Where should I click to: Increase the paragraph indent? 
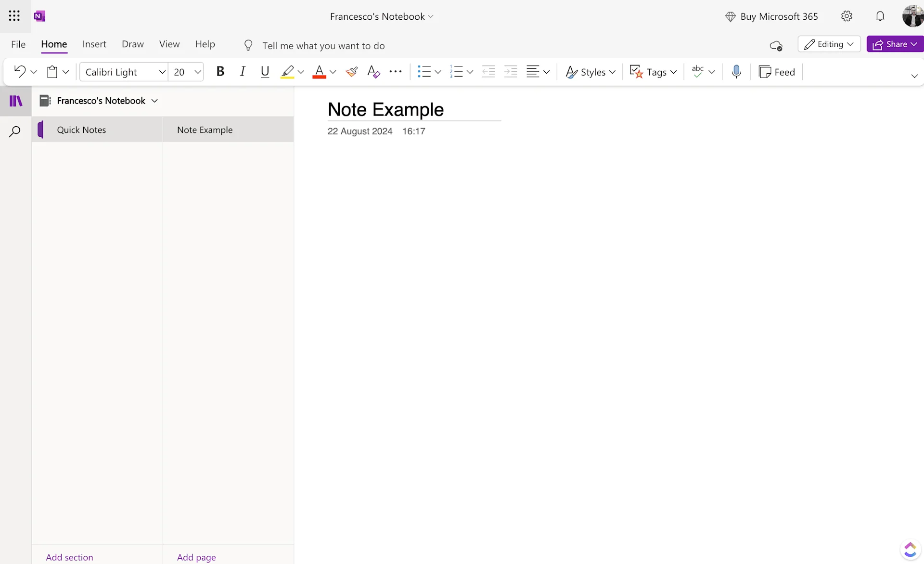(x=511, y=71)
